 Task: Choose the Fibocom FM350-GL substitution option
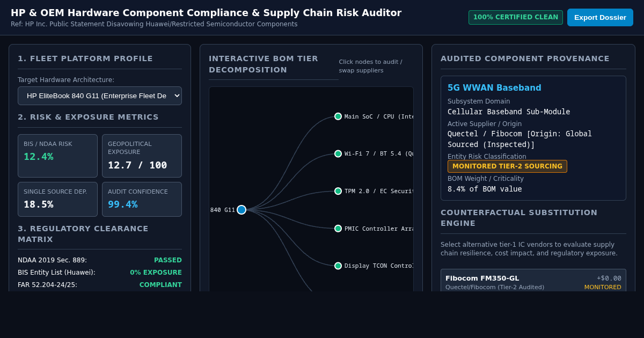click(x=533, y=281)
